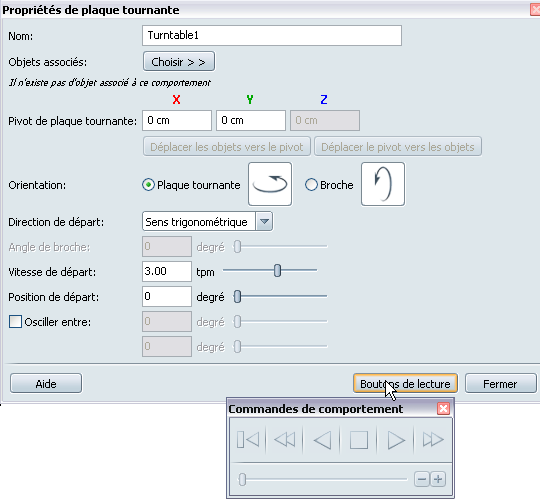Click the Boutons de lecture button
540x500 pixels.
405,384
